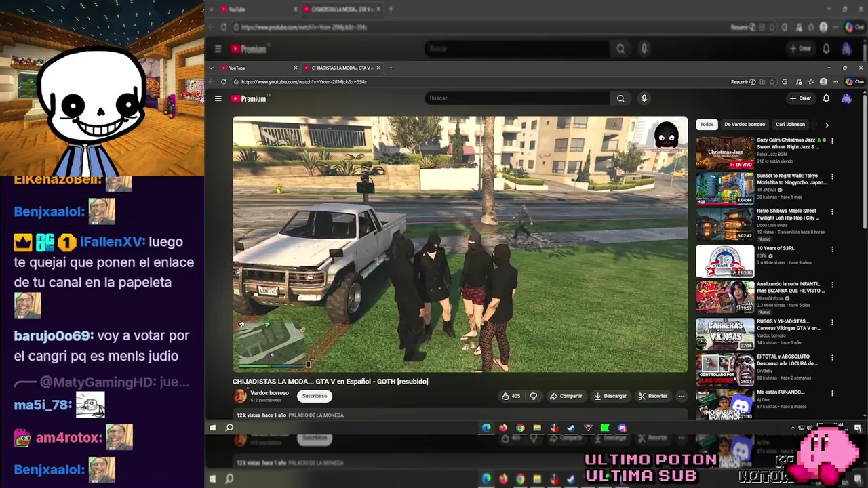The width and height of the screenshot is (868, 488).
Task: Open File Explorer from the taskbar
Action: (537, 428)
